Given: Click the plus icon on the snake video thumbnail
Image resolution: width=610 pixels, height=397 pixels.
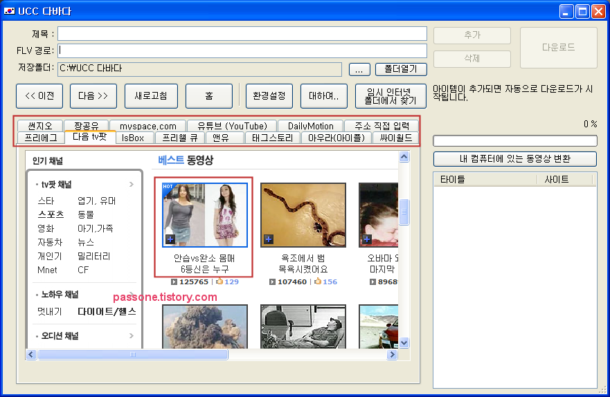Looking at the screenshot, I should click(x=268, y=239).
